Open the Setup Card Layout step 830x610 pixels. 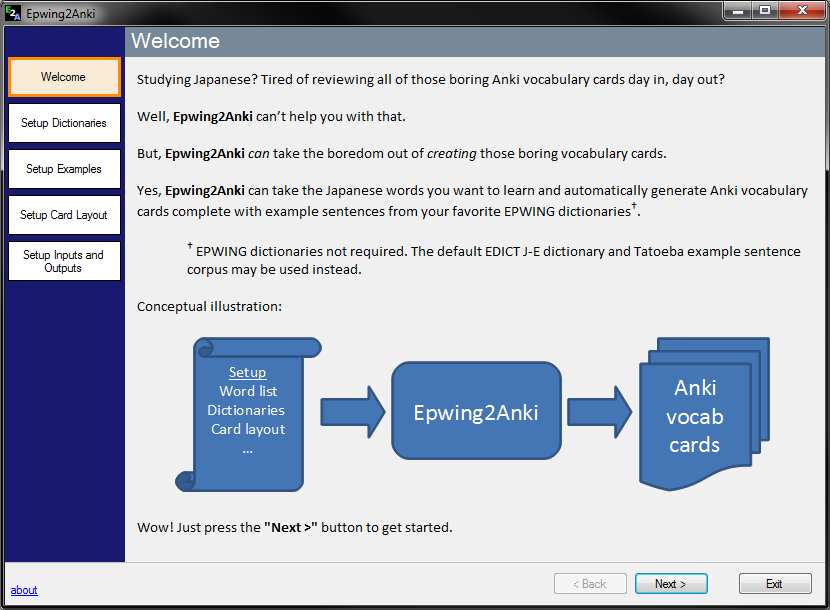point(64,215)
